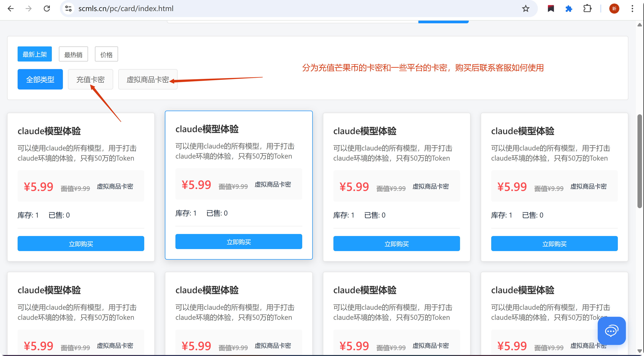Viewport: 644px width, 356px height.
Task: Switch to the 虚拟商品卡密 filter tab
Action: (148, 79)
